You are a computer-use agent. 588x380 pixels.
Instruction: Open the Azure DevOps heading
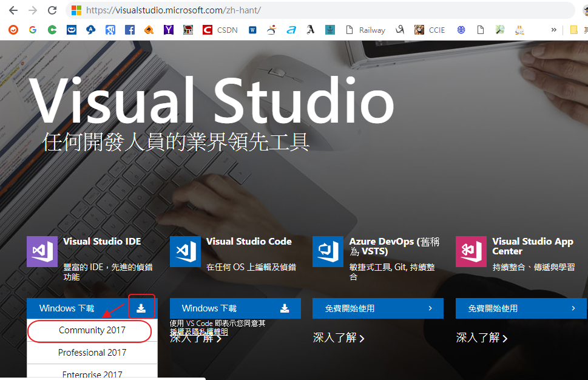[394, 246]
